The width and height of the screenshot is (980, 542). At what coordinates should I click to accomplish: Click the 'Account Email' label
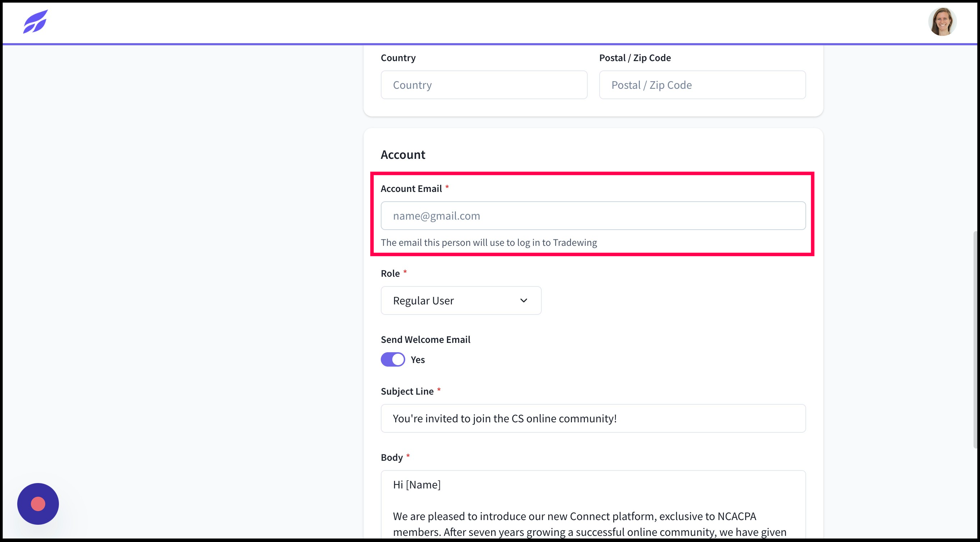(411, 189)
